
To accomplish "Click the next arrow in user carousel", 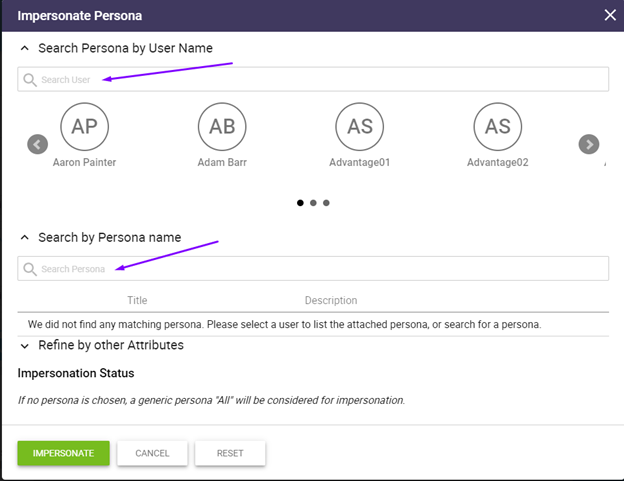I will pos(589,144).
